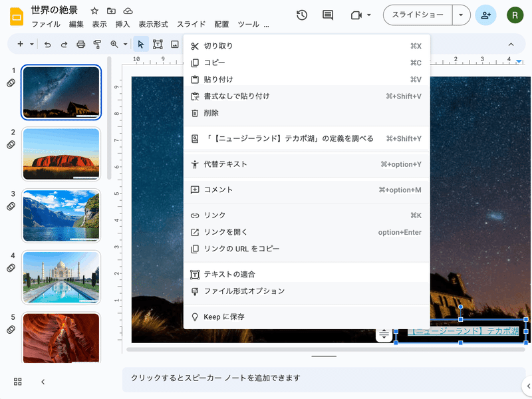Open the grid view icon
The image size is (532, 399).
tap(18, 381)
